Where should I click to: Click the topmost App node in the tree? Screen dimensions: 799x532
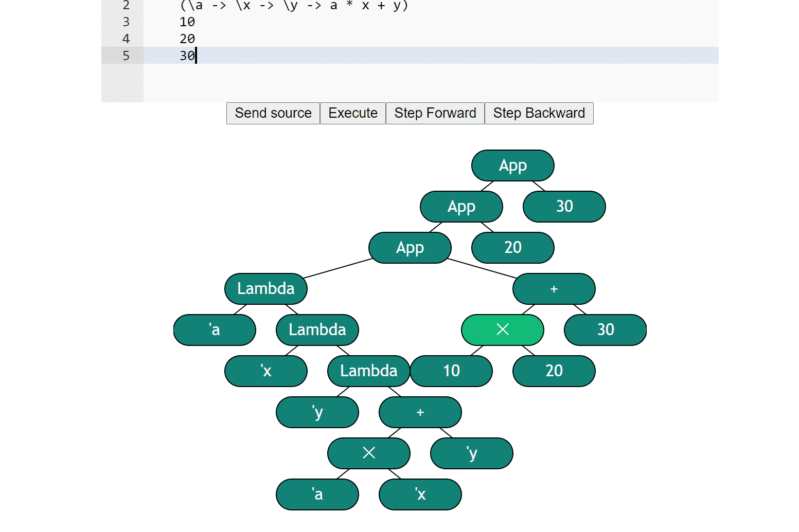click(512, 166)
